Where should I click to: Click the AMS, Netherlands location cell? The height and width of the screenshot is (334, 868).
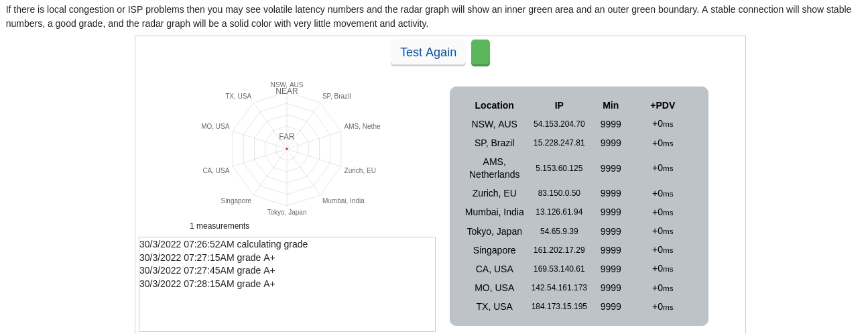tap(494, 168)
